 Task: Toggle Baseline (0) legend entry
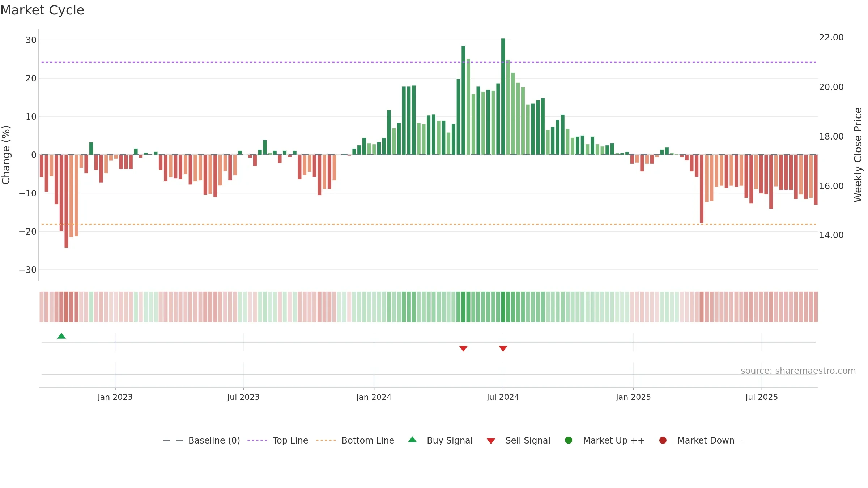pos(201,440)
